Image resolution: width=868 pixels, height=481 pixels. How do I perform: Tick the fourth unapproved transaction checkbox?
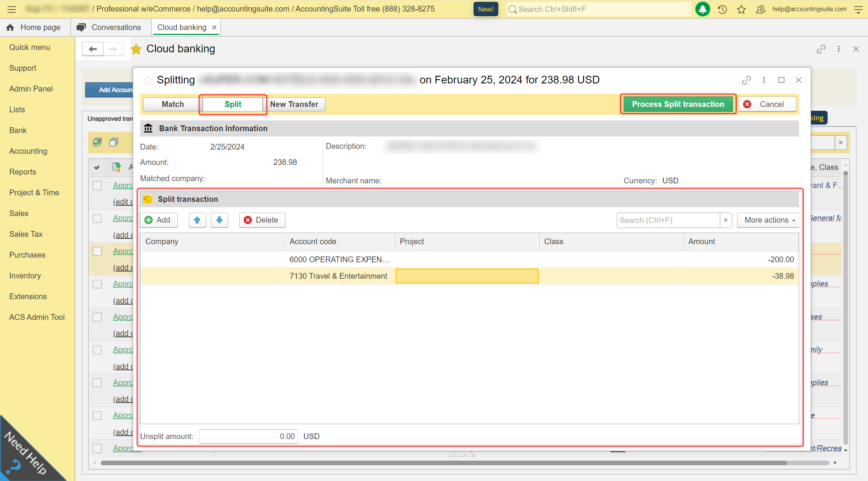pos(97,284)
